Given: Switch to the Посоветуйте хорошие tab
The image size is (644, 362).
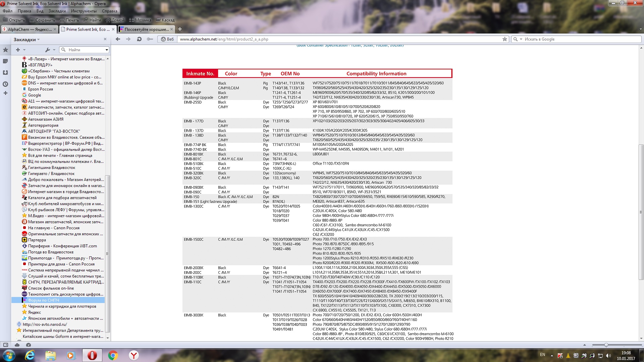Looking at the screenshot, I should 146,29.
